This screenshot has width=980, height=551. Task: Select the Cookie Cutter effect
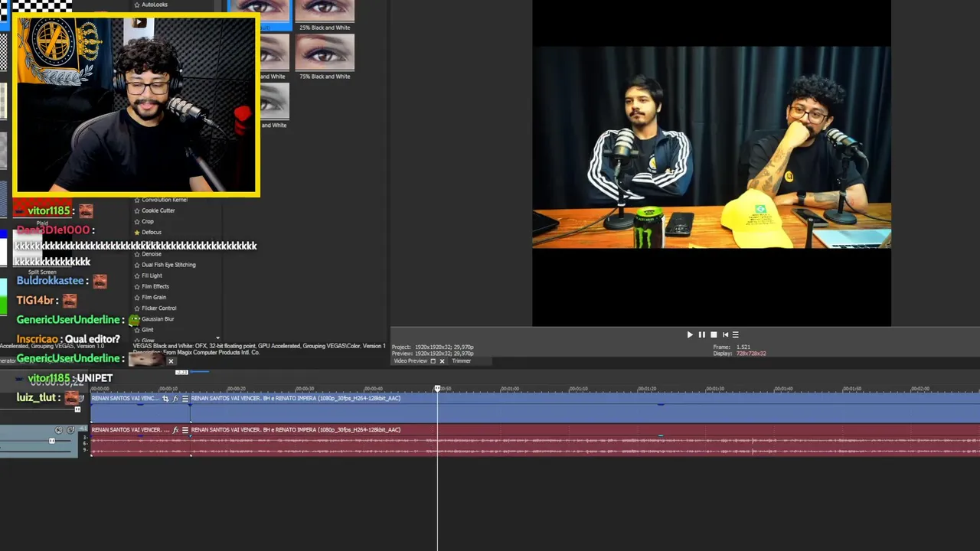tap(158, 210)
